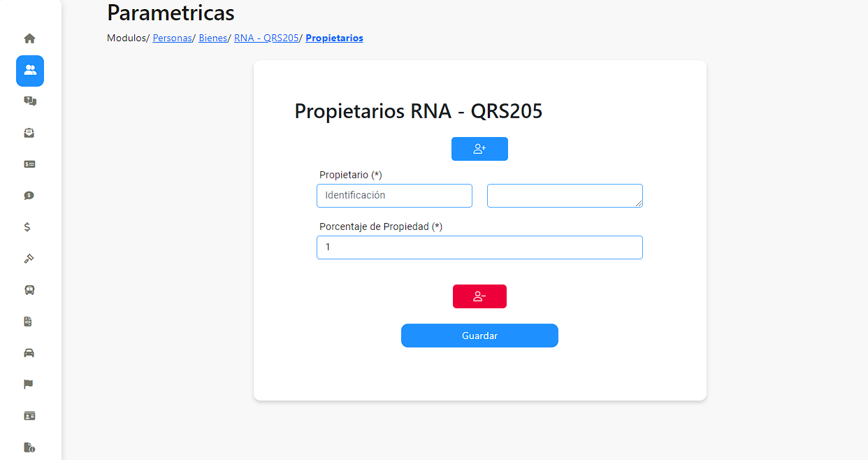Go to Personas breadcrumb link
Image resolution: width=868 pixels, height=460 pixels.
coord(172,38)
